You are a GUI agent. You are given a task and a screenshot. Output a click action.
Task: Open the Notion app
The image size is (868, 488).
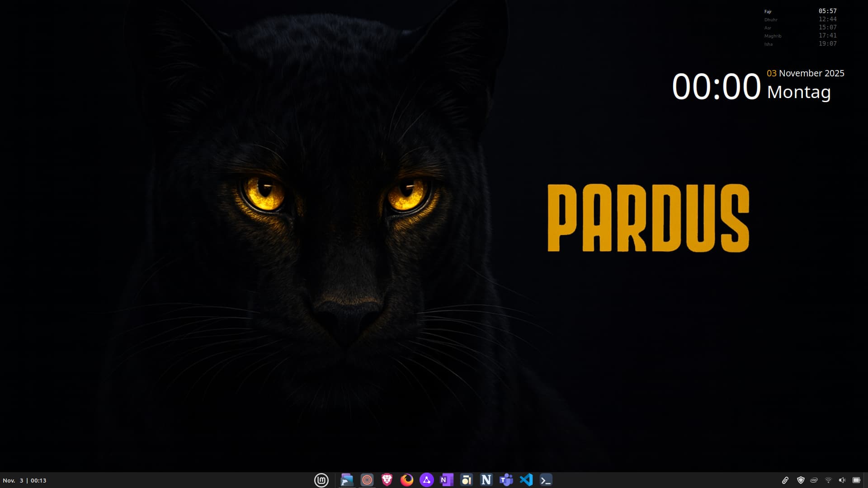click(x=486, y=480)
